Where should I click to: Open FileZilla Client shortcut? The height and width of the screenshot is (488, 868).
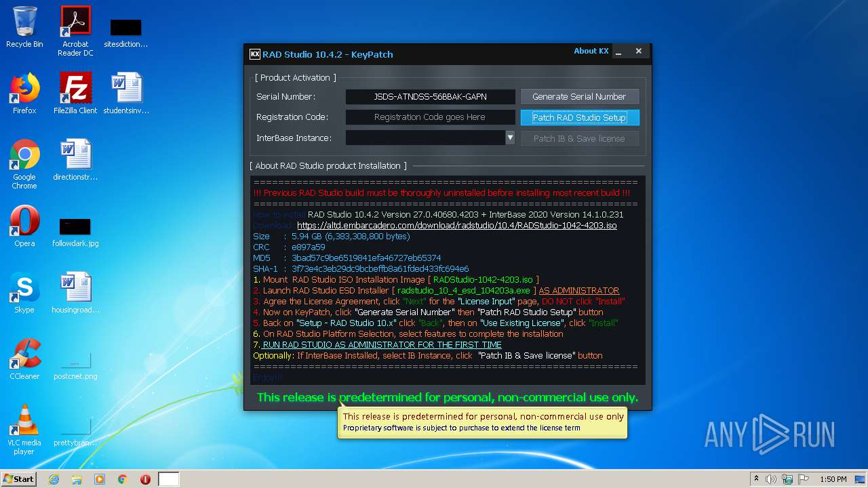coord(75,94)
